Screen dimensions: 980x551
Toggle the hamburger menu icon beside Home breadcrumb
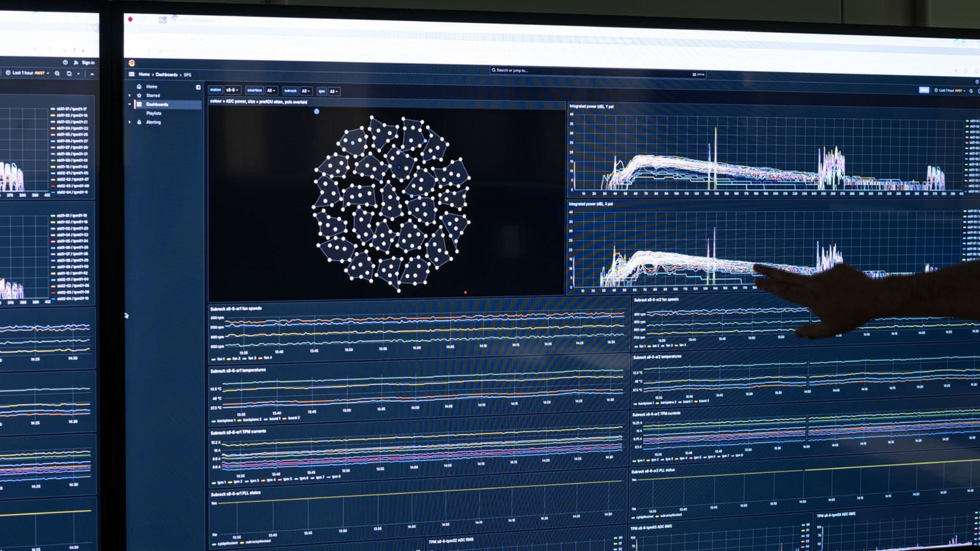(x=131, y=74)
